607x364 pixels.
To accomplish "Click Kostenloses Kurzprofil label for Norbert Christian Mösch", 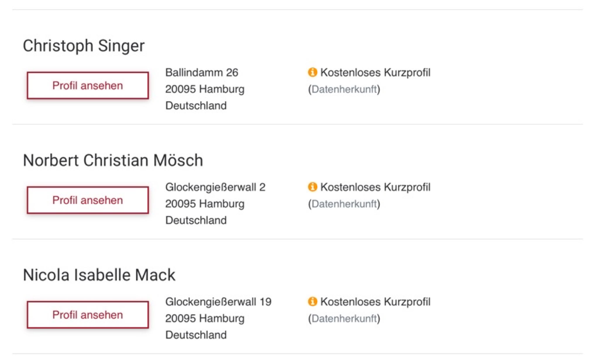I will (x=375, y=187).
